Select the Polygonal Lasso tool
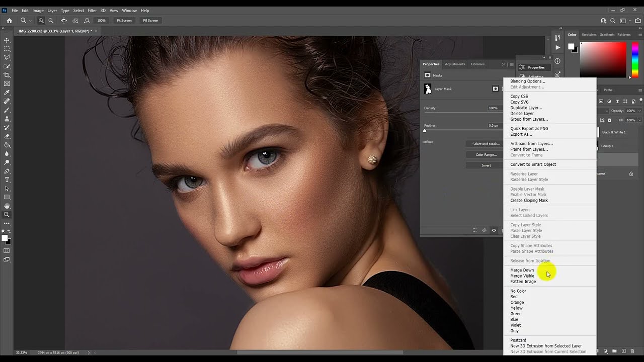Screen dimensions: 644x362 pyautogui.click(x=7, y=57)
